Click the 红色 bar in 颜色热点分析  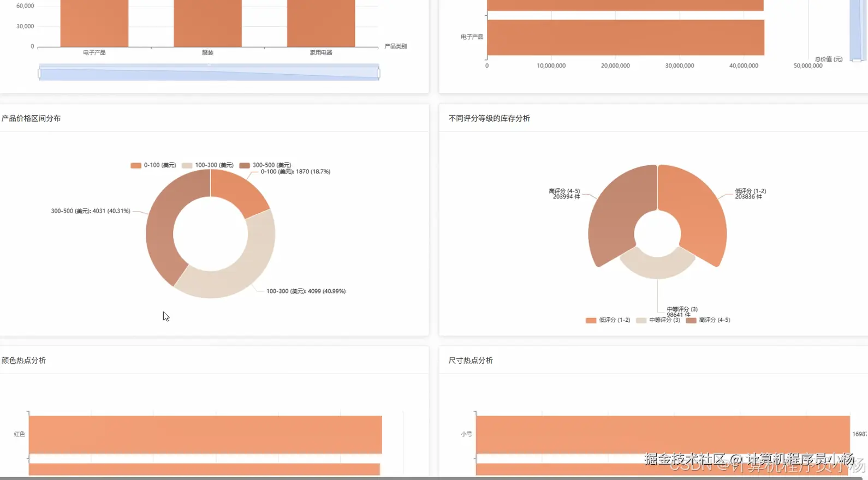coord(205,435)
